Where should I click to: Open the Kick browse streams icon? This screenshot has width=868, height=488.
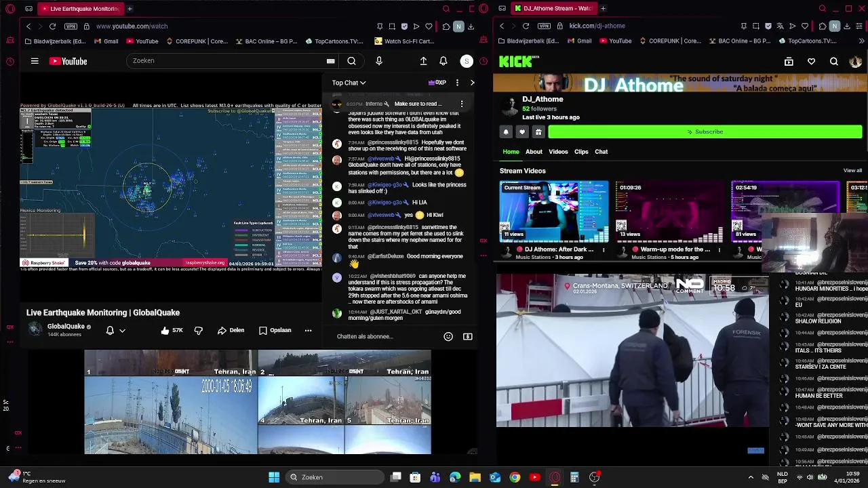tap(789, 62)
